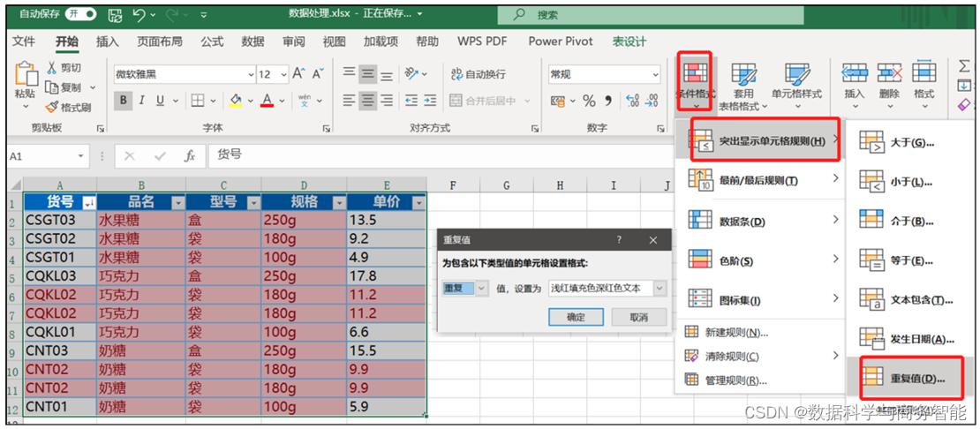Click the Copy icon
This screenshot has width=980, height=429.
52,87
